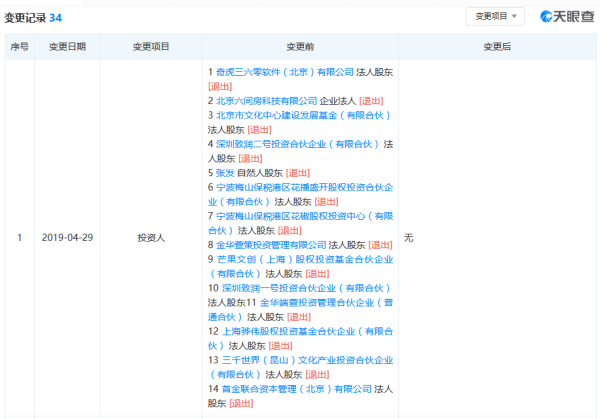Image resolution: width=600 pixels, height=419 pixels.
Task: Click the 序号 column header
Action: (x=20, y=47)
